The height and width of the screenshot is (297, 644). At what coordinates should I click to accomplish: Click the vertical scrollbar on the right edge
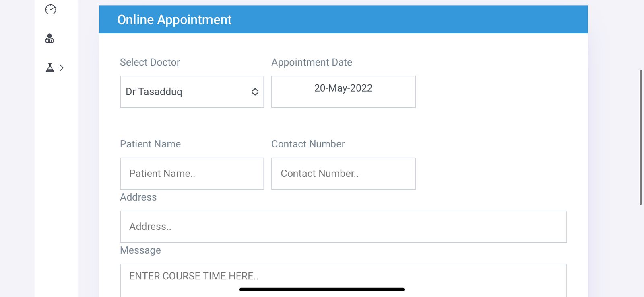coord(640,137)
